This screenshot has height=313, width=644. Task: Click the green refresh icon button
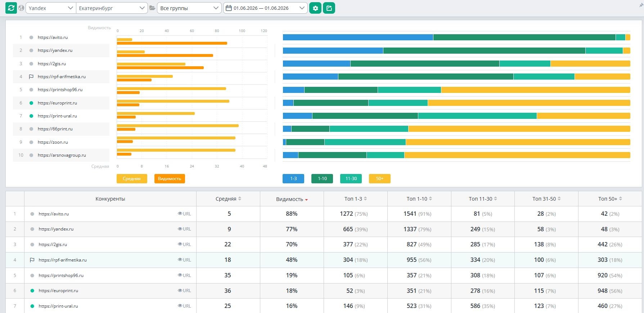click(x=11, y=8)
